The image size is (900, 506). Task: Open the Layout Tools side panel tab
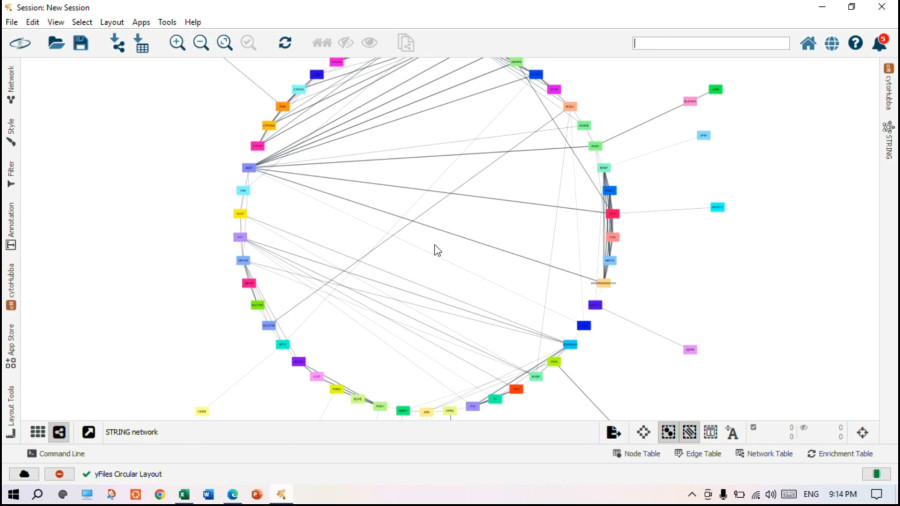(x=10, y=411)
